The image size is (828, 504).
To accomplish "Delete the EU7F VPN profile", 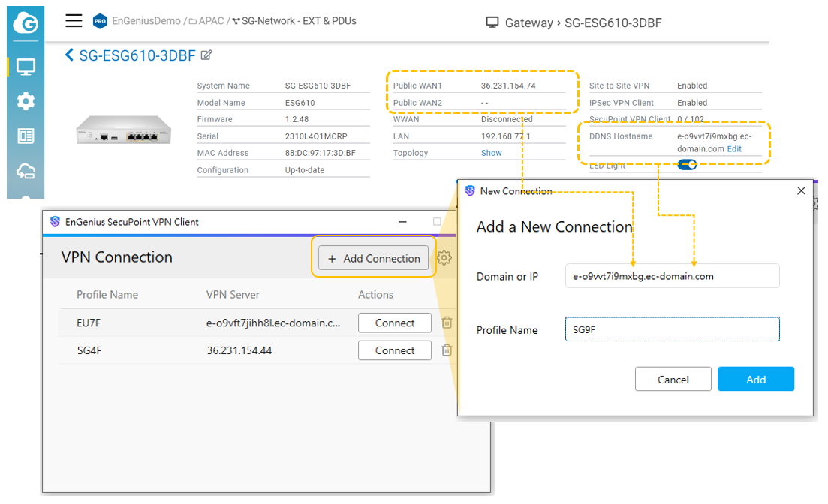I will (x=447, y=322).
